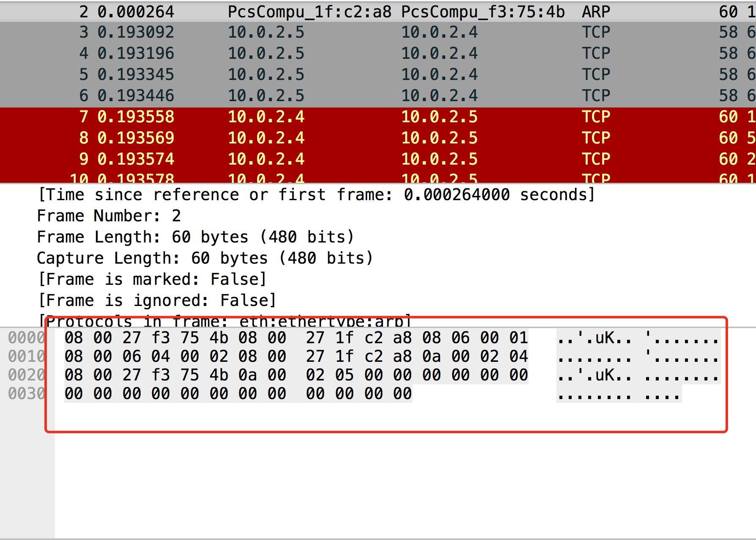Image resolution: width=756 pixels, height=540 pixels.
Task: Select packet 2 ARP row
Action: tap(378, 12)
